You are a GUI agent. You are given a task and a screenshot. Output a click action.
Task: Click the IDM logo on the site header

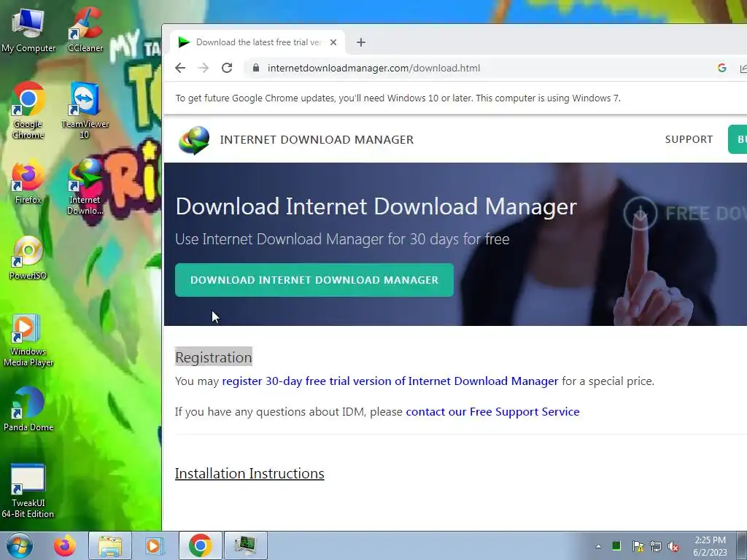(x=194, y=139)
